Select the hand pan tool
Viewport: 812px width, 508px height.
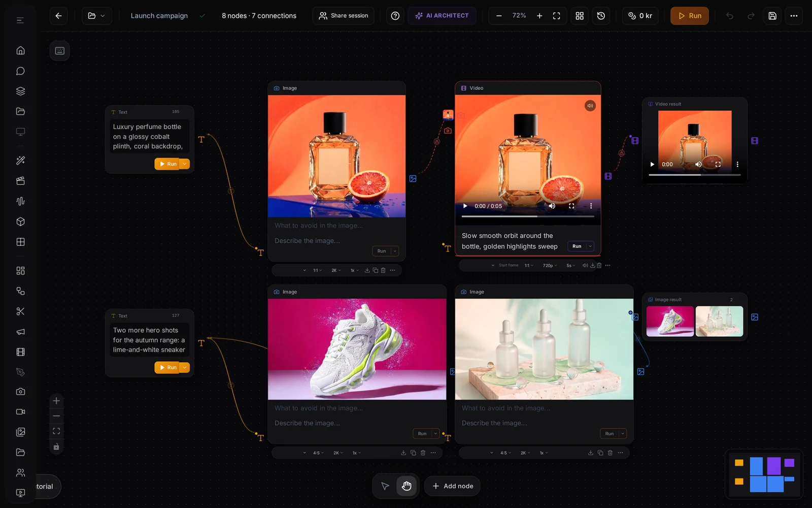pos(407,486)
